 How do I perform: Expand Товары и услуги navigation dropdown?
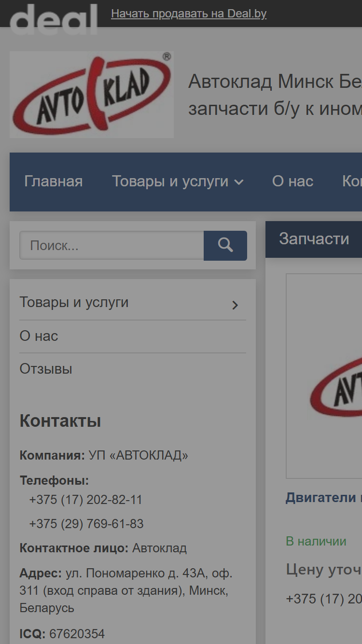tap(178, 182)
